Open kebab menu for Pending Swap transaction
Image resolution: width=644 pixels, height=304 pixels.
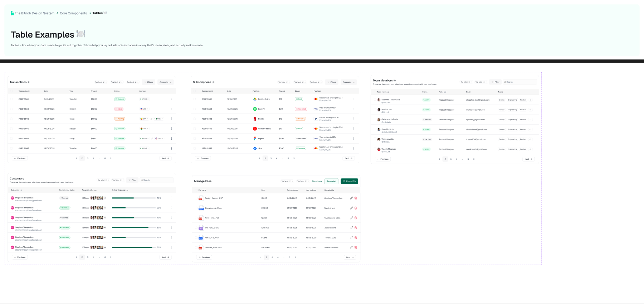coord(171,119)
